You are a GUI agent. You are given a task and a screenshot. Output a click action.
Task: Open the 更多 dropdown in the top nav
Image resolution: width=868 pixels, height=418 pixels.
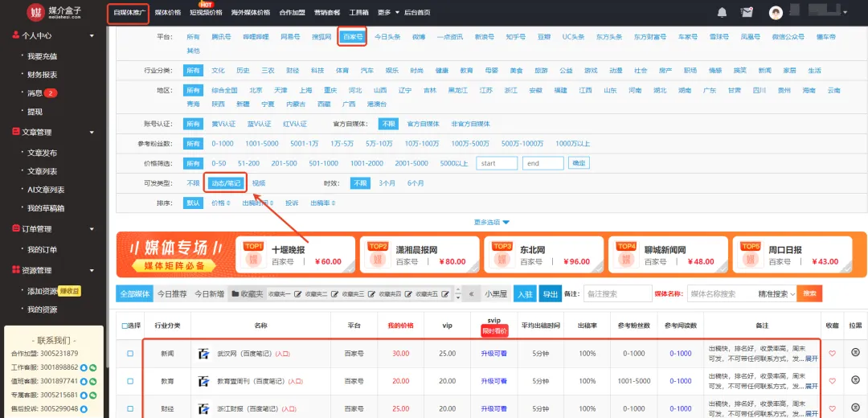[388, 12]
